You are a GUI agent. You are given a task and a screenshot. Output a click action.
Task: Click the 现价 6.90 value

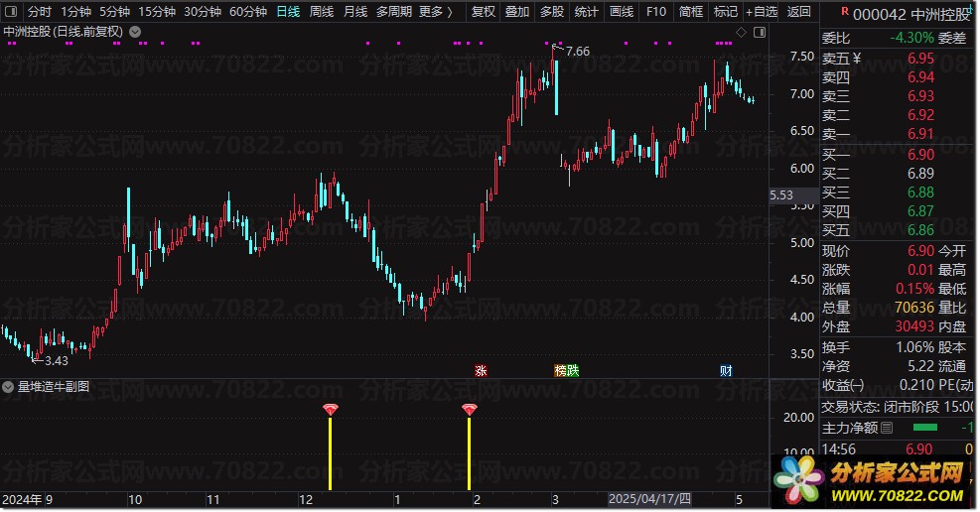(920, 251)
